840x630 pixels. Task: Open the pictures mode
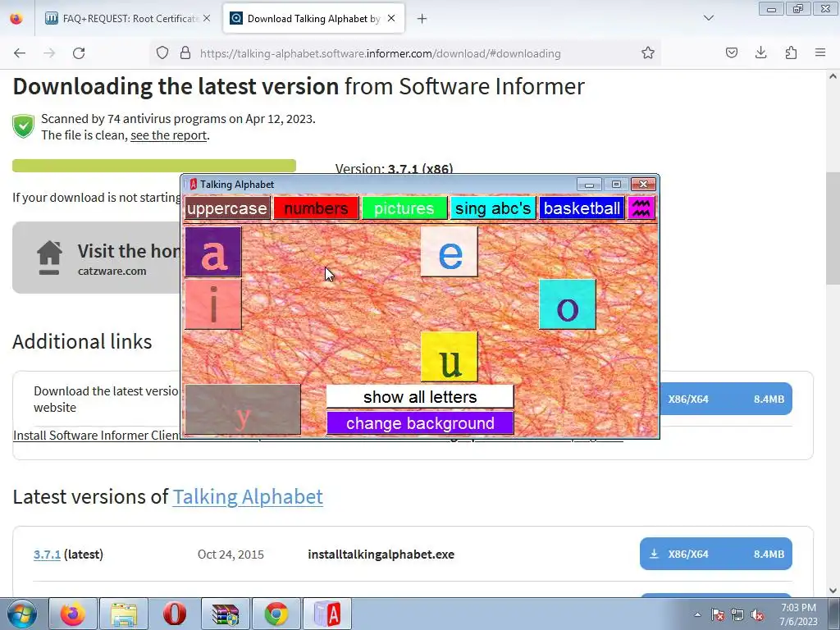[404, 208]
